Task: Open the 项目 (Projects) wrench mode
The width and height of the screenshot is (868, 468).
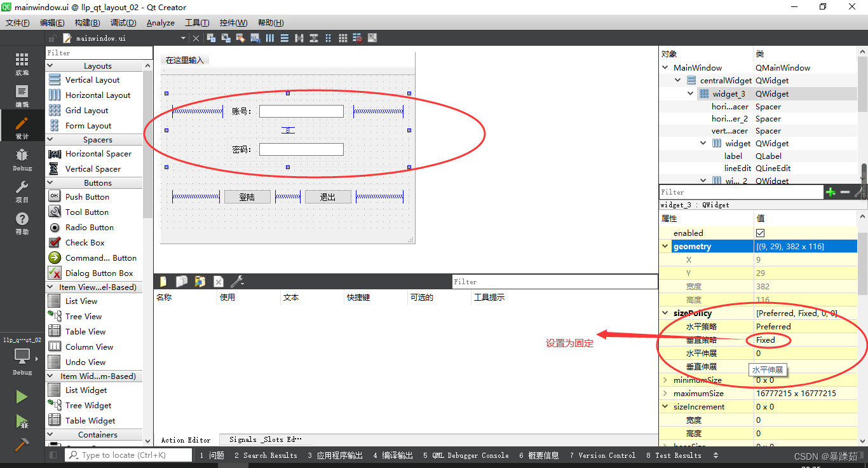Action: pyautogui.click(x=22, y=191)
